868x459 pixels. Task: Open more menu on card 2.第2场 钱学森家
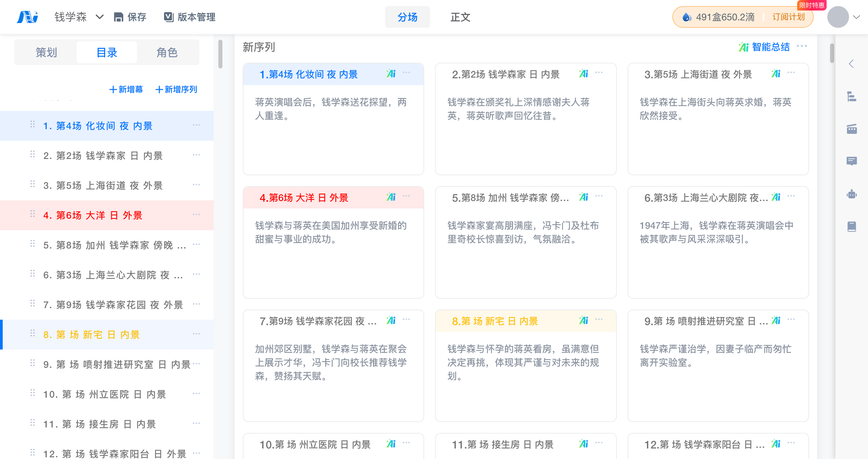click(x=599, y=73)
